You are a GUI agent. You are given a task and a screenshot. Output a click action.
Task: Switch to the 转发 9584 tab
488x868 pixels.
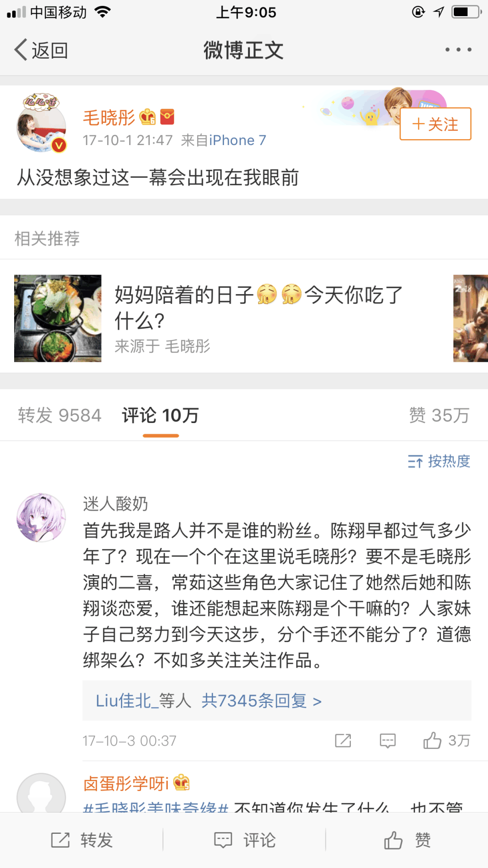pos(60,415)
